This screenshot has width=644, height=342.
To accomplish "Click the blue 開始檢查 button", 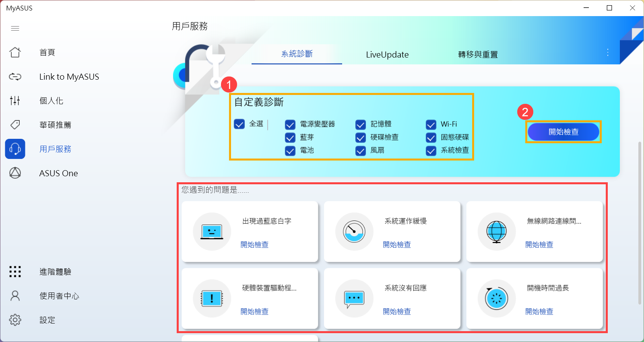I will (x=563, y=132).
